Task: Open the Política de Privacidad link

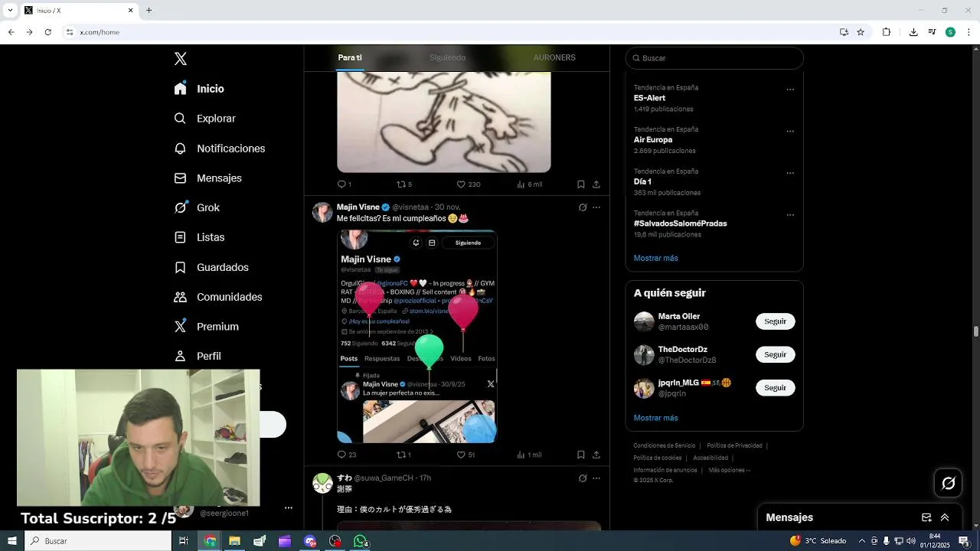Action: point(734,445)
